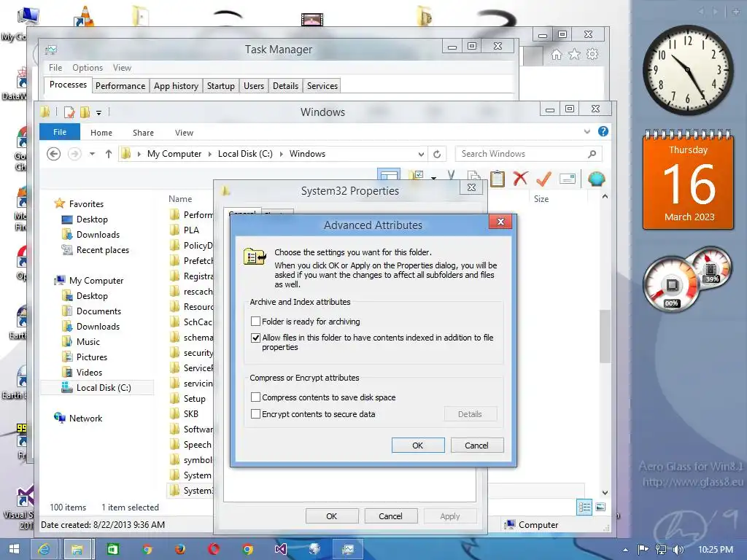The width and height of the screenshot is (747, 560).
Task: Switch to details view status bar icon
Action: [584, 507]
